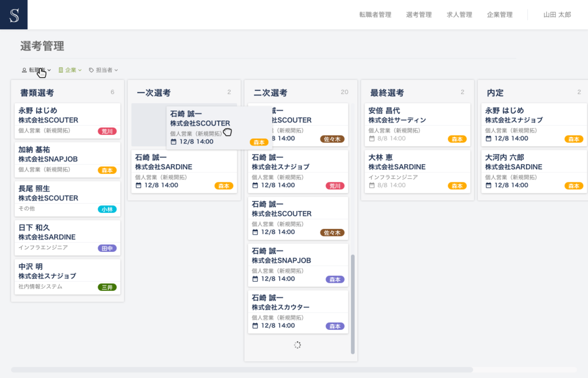The height and width of the screenshot is (378, 588).
Task: Open 長尾 照生 SCOUTER card
Action: tap(68, 198)
